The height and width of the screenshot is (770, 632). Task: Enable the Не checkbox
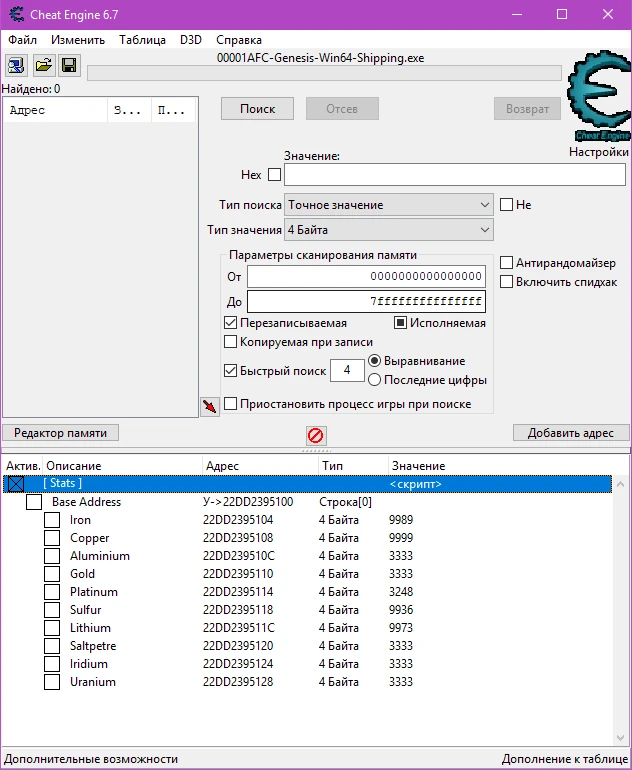[x=506, y=205]
